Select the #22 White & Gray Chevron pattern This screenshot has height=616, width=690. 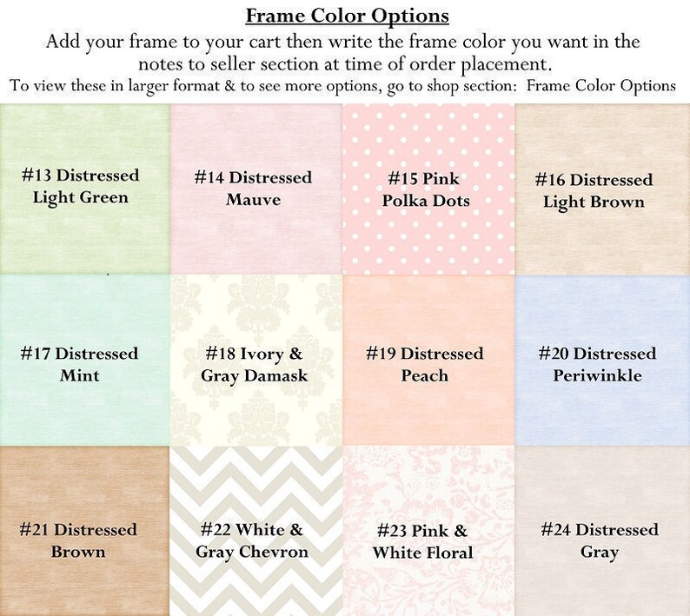256,531
